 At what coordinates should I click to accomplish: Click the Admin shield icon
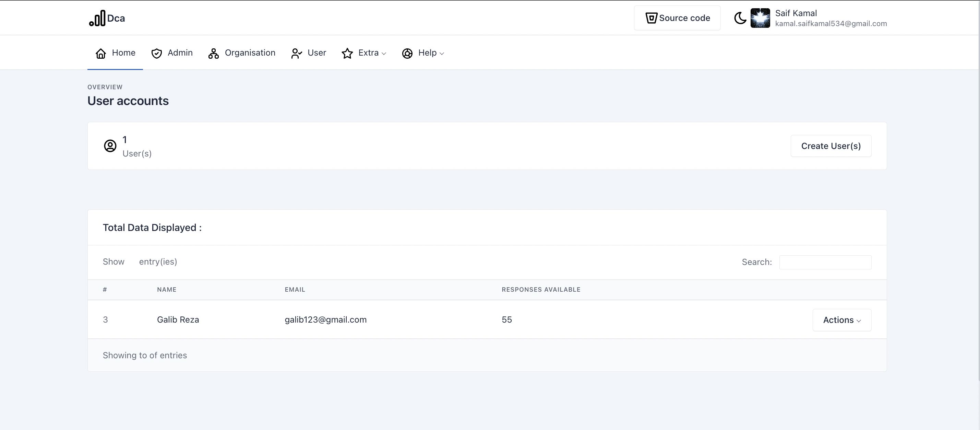click(x=156, y=53)
